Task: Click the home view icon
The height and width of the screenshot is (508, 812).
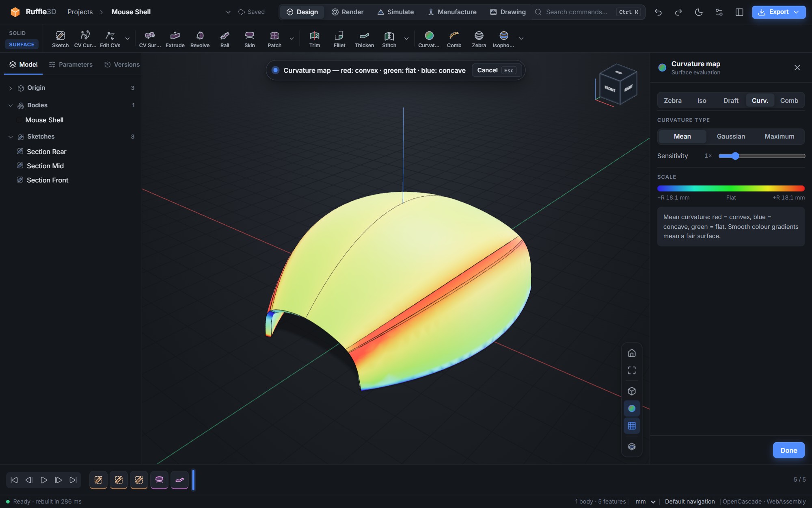Action: 632,353
